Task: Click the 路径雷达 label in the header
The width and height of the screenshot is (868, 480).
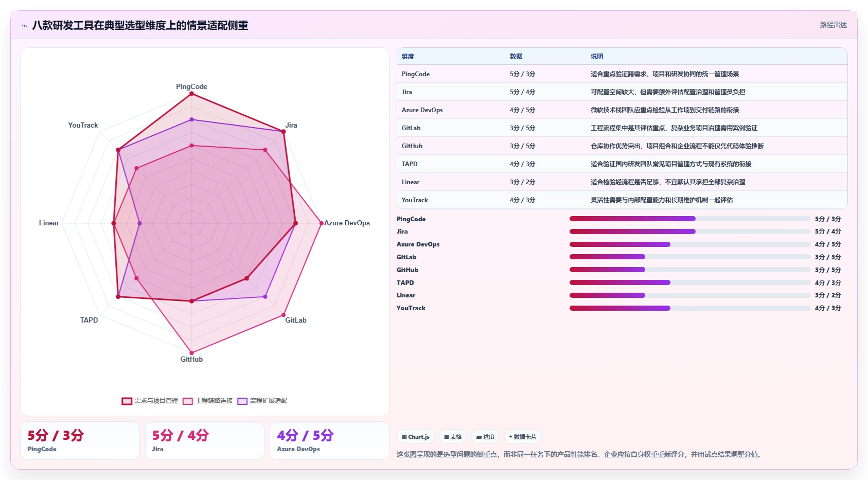Action: tap(833, 25)
